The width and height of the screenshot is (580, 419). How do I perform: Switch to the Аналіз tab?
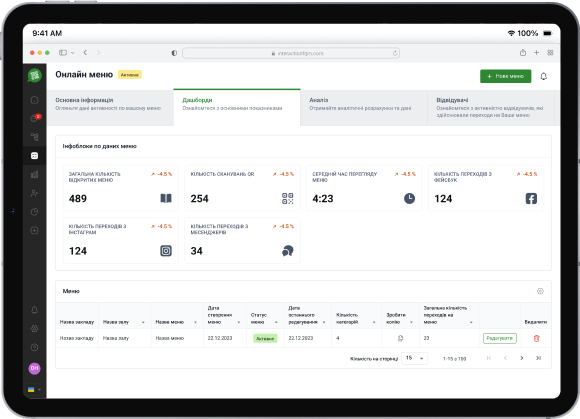coord(364,107)
